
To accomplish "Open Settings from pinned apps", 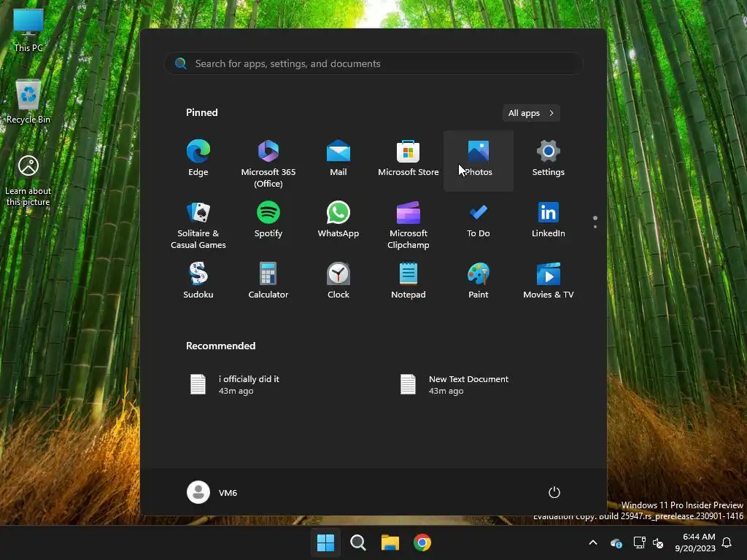I will [549, 160].
